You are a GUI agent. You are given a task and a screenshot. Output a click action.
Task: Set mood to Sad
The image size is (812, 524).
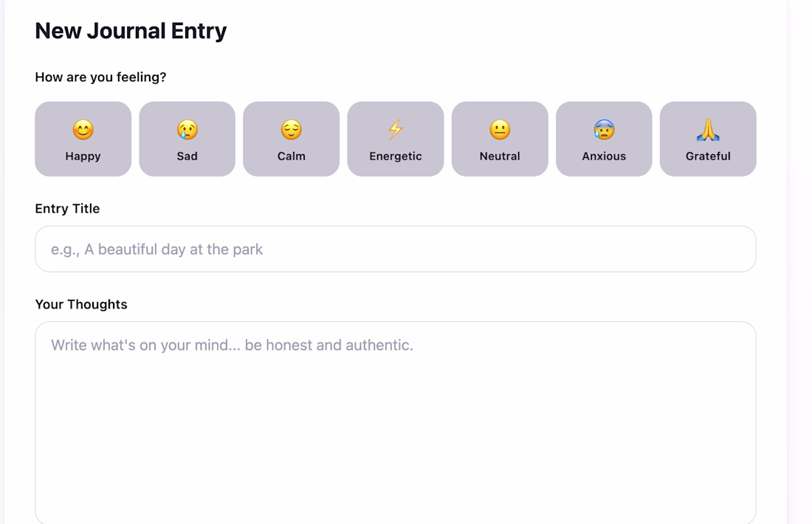[187, 139]
